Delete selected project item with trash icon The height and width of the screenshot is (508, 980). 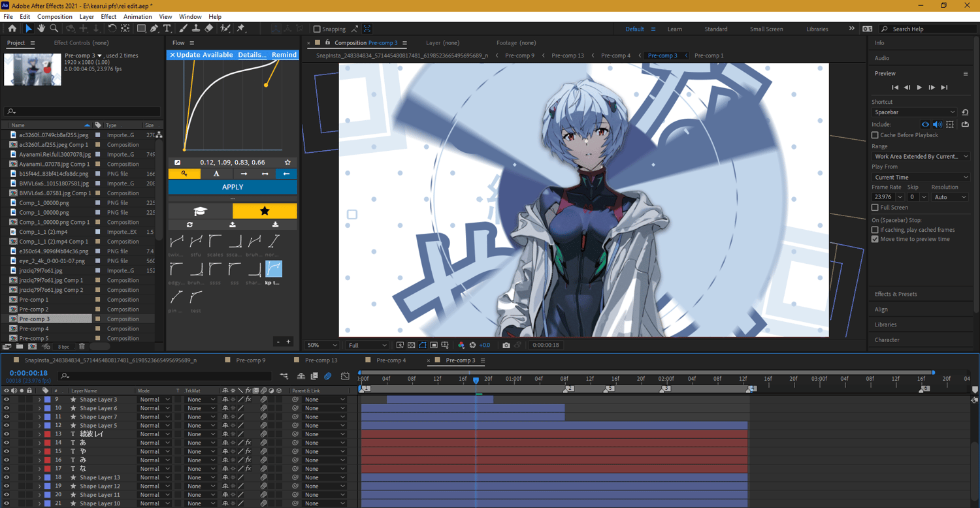coord(82,347)
